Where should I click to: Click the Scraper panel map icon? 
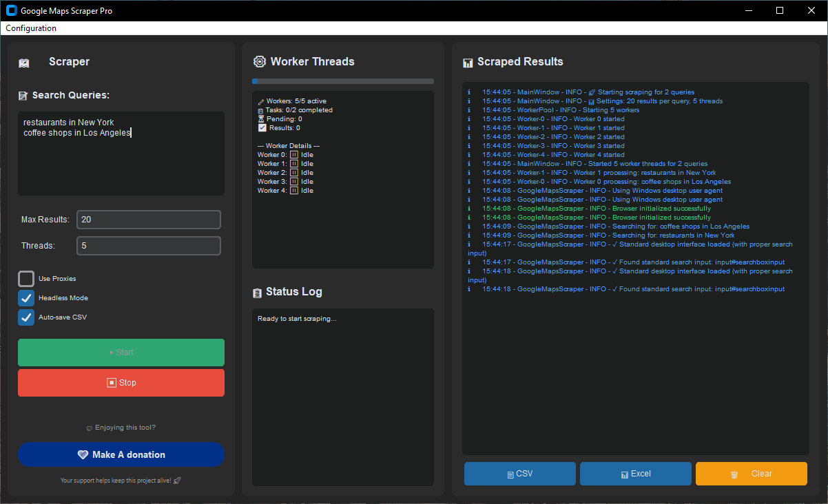(x=24, y=63)
